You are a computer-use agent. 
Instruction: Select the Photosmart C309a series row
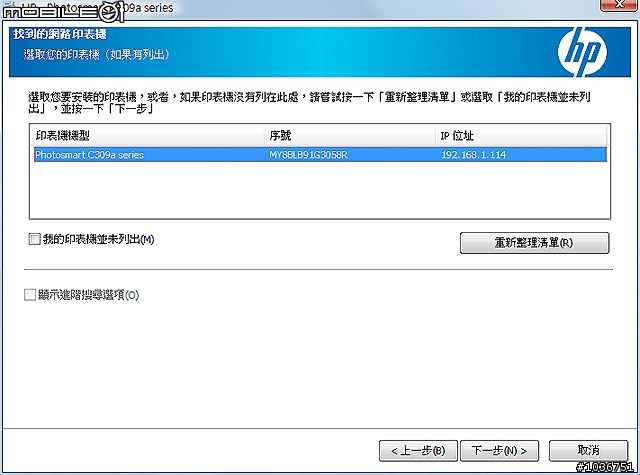click(x=320, y=155)
